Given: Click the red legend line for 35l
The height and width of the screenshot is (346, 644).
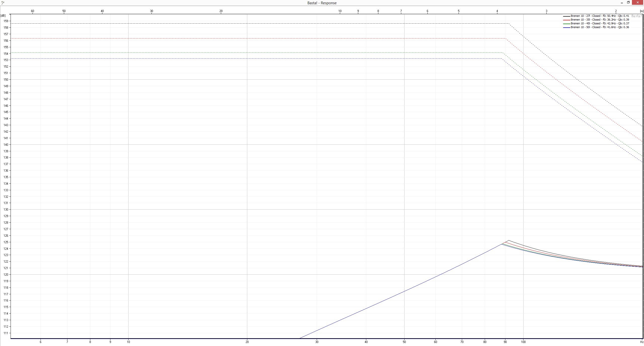Looking at the screenshot, I should (566, 20).
